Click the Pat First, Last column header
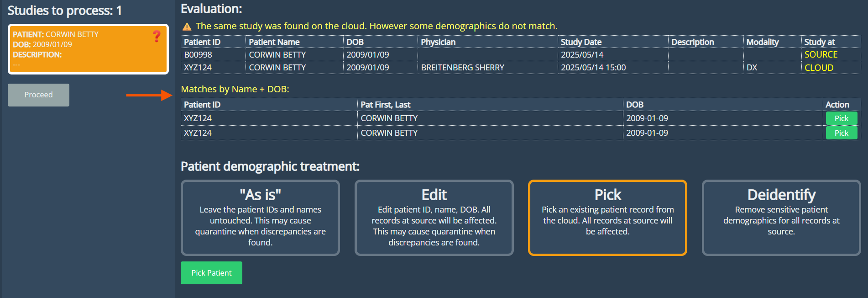The image size is (868, 298). click(x=385, y=105)
